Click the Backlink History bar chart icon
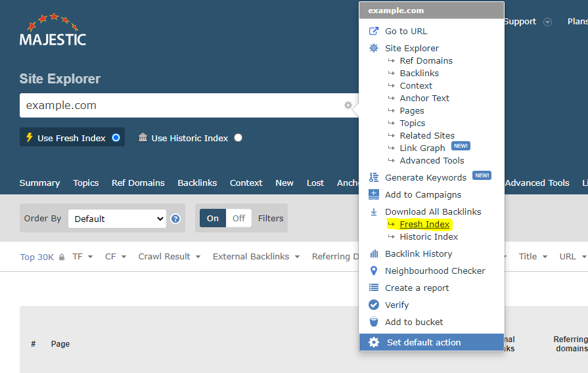The image size is (588, 373). [374, 253]
